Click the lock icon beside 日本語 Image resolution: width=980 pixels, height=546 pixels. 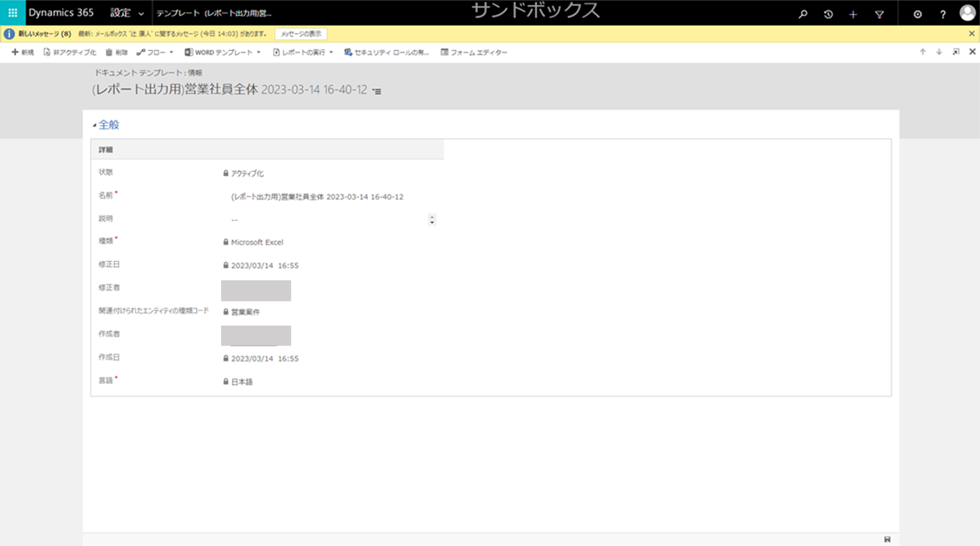coord(226,382)
